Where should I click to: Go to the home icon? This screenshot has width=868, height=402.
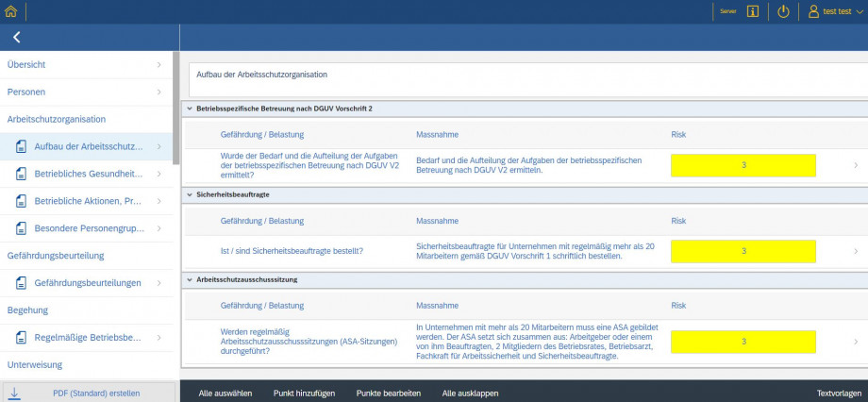pos(10,11)
